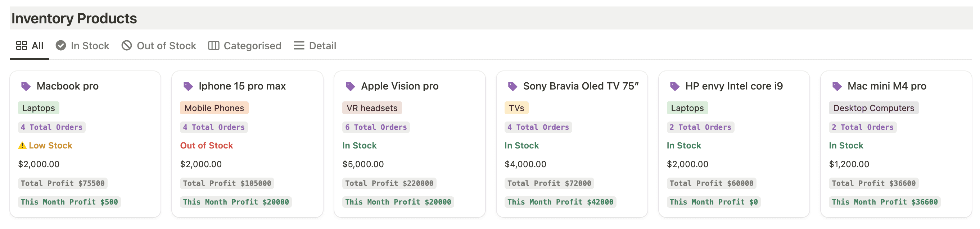Click the tag icon on Macbook pro card
980x229 pixels.
(26, 87)
